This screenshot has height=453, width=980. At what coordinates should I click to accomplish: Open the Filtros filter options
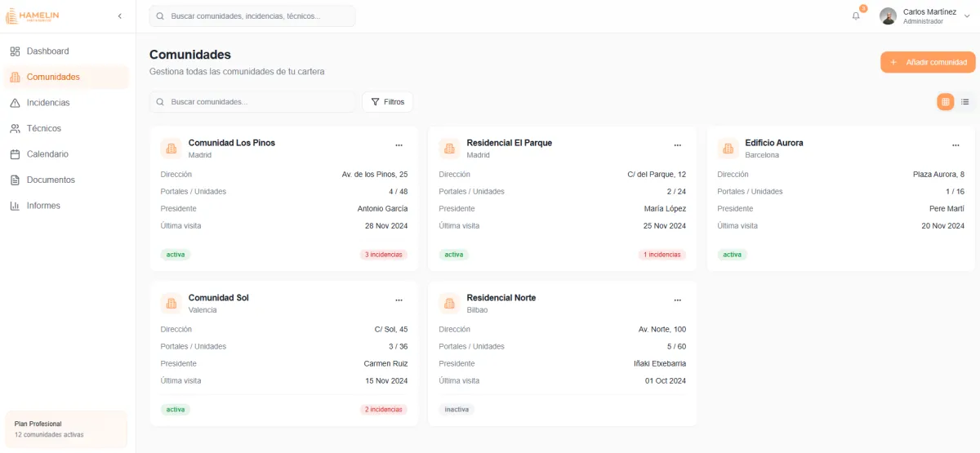387,102
